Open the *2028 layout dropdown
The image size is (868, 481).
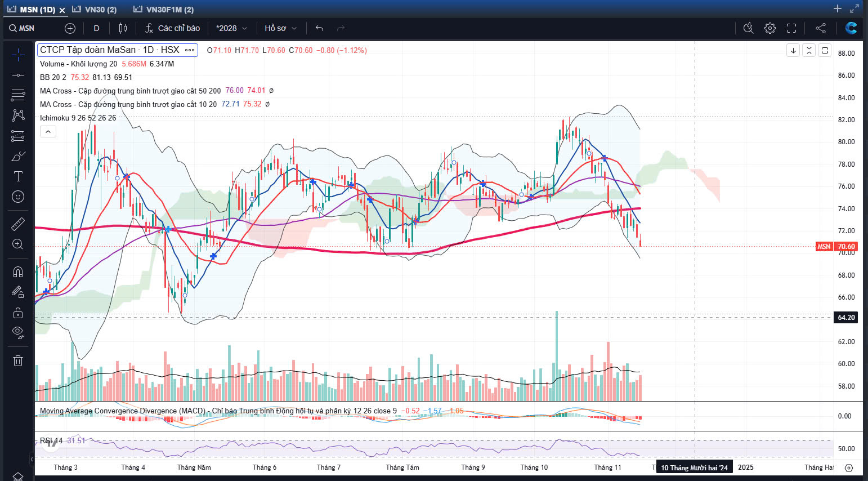[232, 28]
